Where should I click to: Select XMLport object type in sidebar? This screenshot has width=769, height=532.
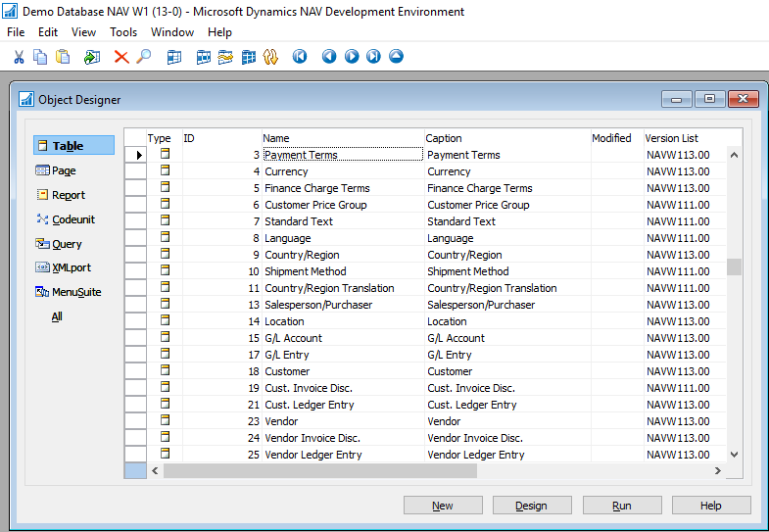(x=64, y=267)
